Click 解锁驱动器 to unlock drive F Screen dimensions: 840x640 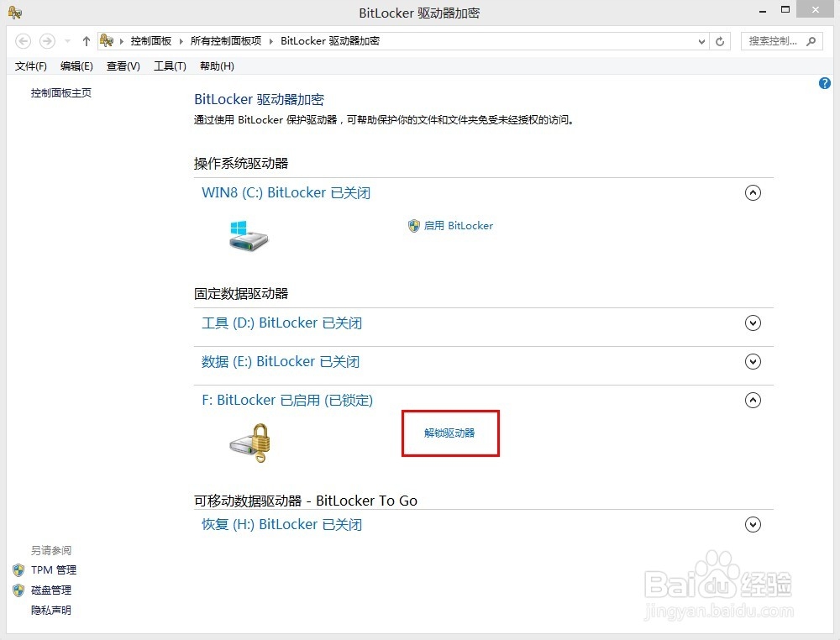[449, 433]
